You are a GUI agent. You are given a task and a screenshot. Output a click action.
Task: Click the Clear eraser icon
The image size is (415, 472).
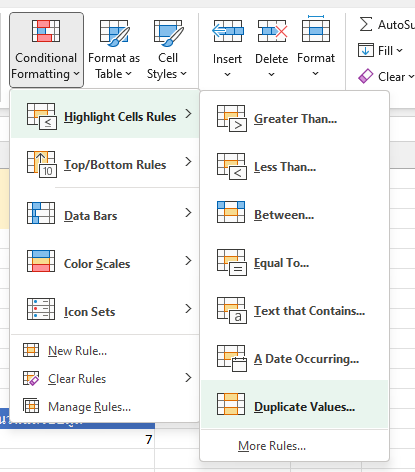click(366, 76)
